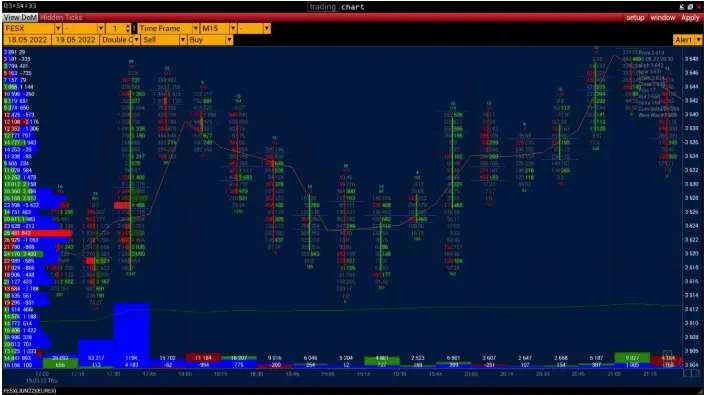Viewport: 704px width, 395px height.
Task: Expand the dash dropdown after M15
Action: click(267, 28)
